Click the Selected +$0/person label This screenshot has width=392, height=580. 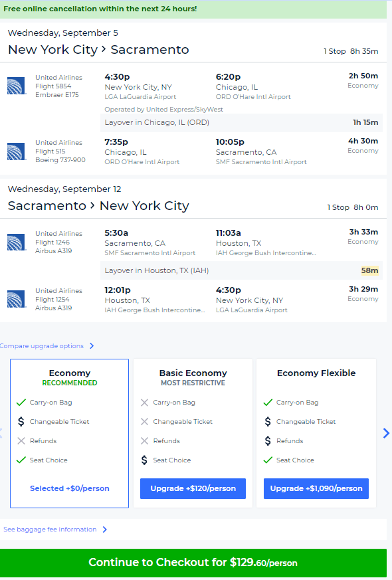[69, 487]
